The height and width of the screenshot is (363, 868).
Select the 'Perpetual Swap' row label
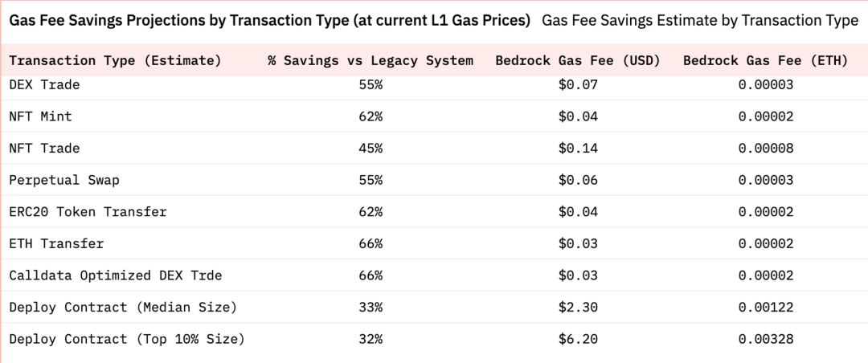(64, 180)
